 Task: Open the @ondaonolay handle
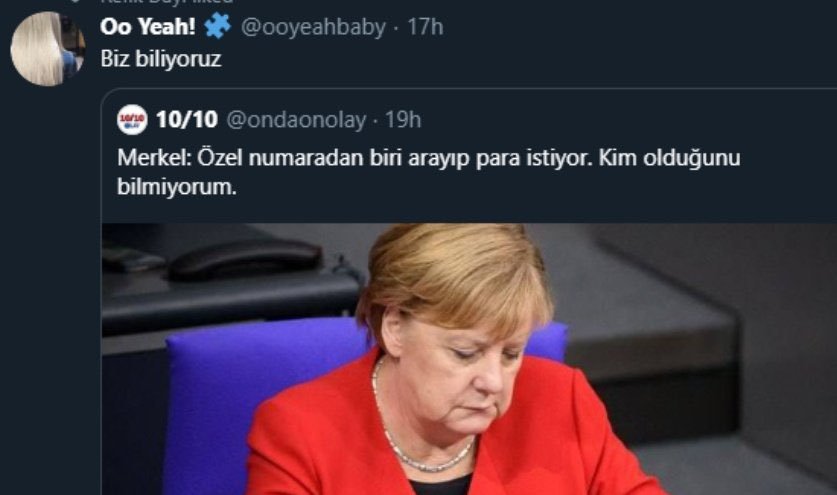[298, 120]
